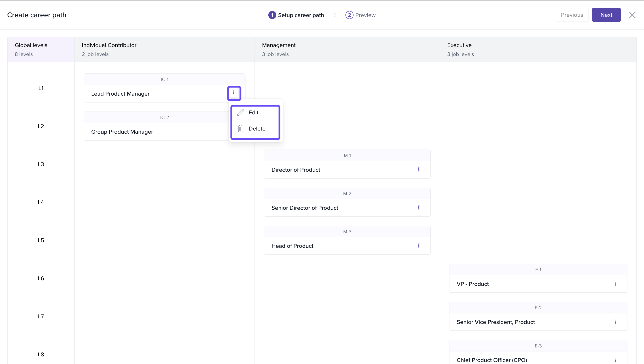Image resolution: width=644 pixels, height=364 pixels.
Task: Open options for Senior Vice President, Product
Action: point(615,321)
